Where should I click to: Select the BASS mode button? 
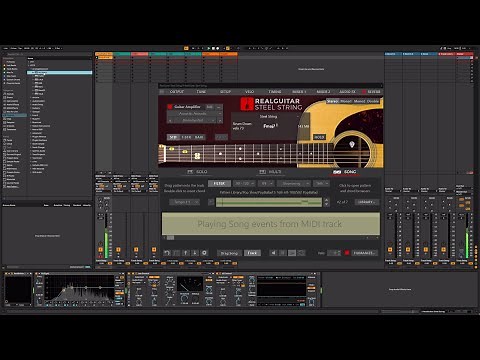tap(199, 137)
